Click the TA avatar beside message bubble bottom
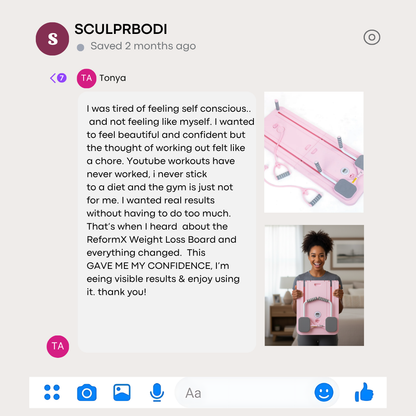This screenshot has height=416, width=416. tap(58, 346)
